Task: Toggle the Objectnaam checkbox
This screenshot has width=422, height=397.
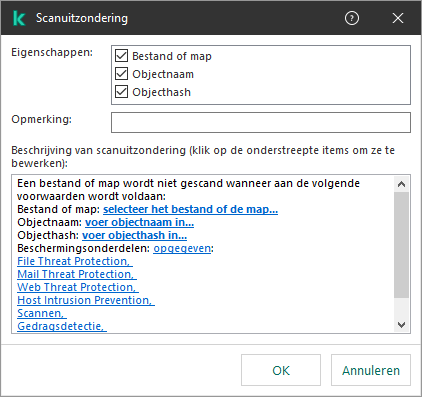Action: coord(121,74)
